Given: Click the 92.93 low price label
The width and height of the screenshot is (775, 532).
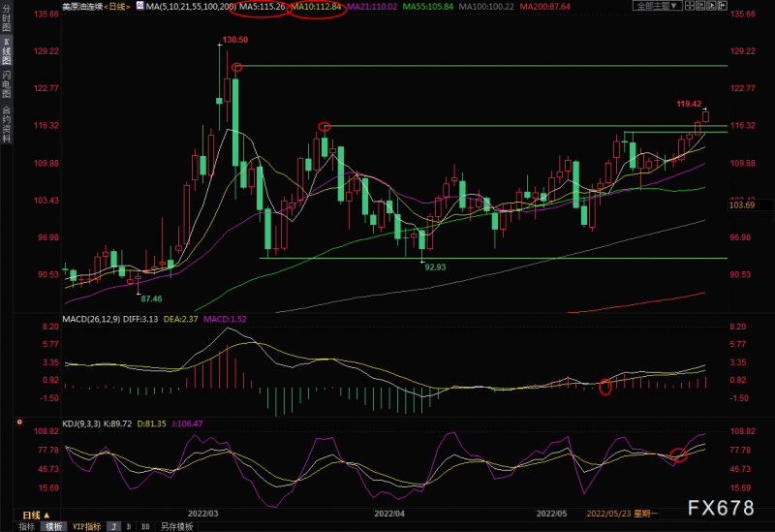Looking at the screenshot, I should [x=435, y=267].
